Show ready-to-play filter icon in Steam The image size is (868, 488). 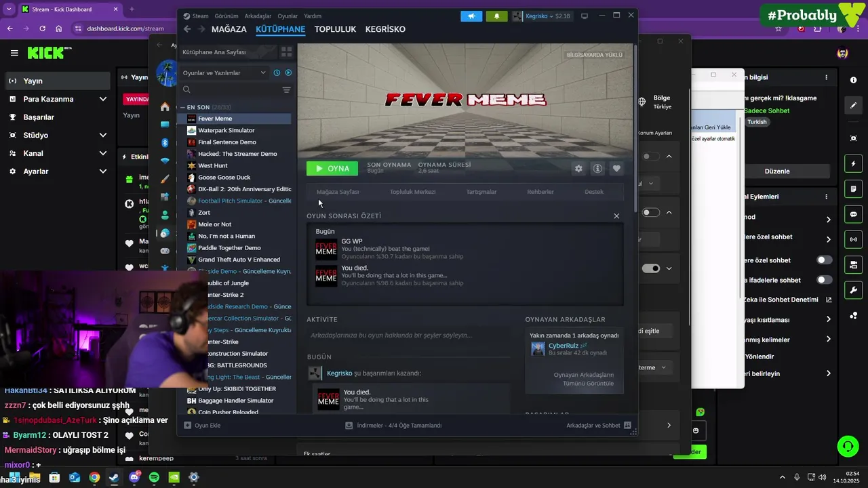[x=288, y=73]
